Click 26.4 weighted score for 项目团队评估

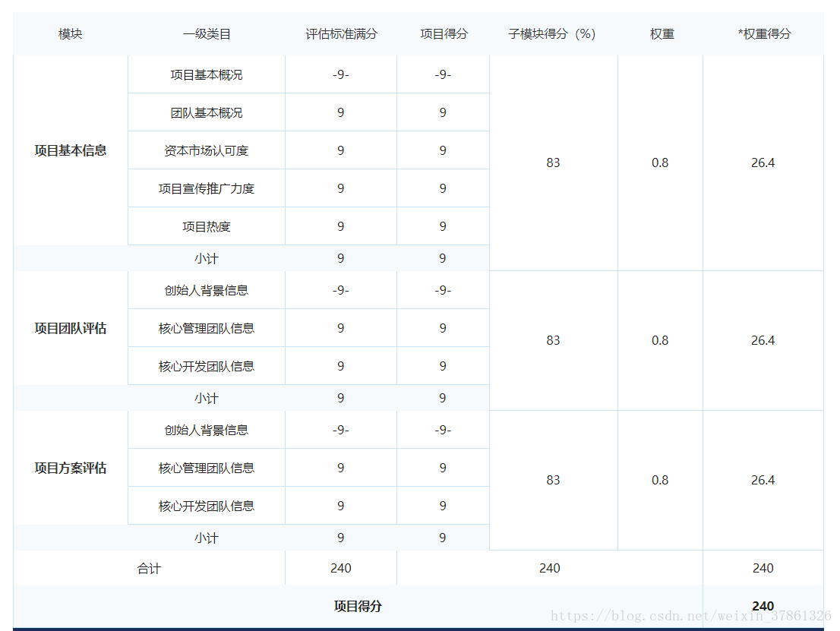pos(763,341)
